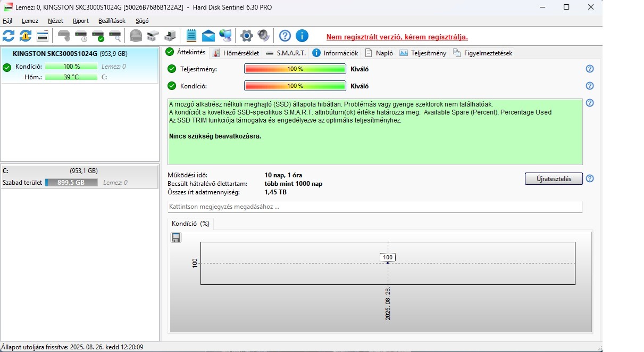Click refresh icon with yellow warning triangle
This screenshot has width=644, height=352.
coord(26,36)
